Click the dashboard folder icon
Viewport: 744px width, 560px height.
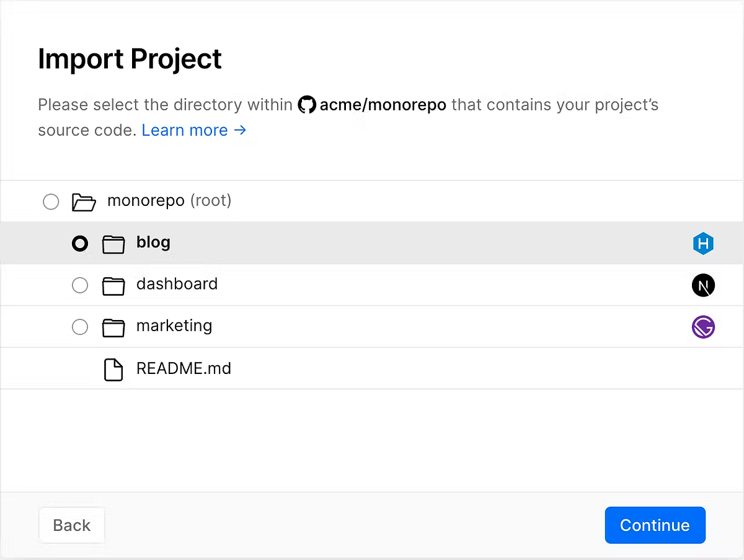point(113,285)
